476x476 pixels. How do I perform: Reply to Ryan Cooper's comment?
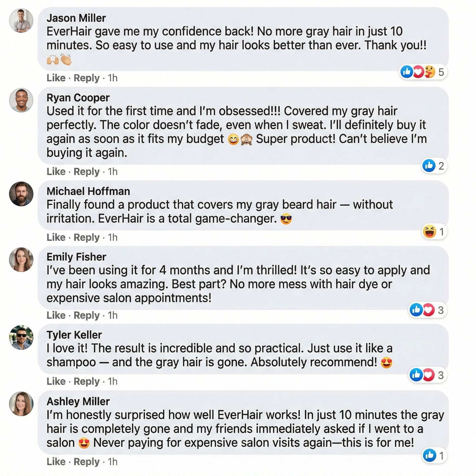(x=86, y=172)
